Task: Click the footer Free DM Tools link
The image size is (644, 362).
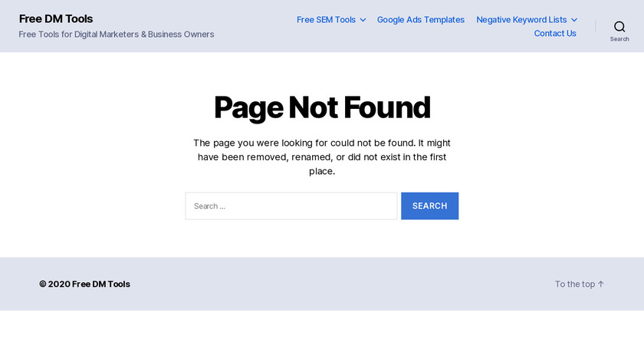Action: (101, 284)
